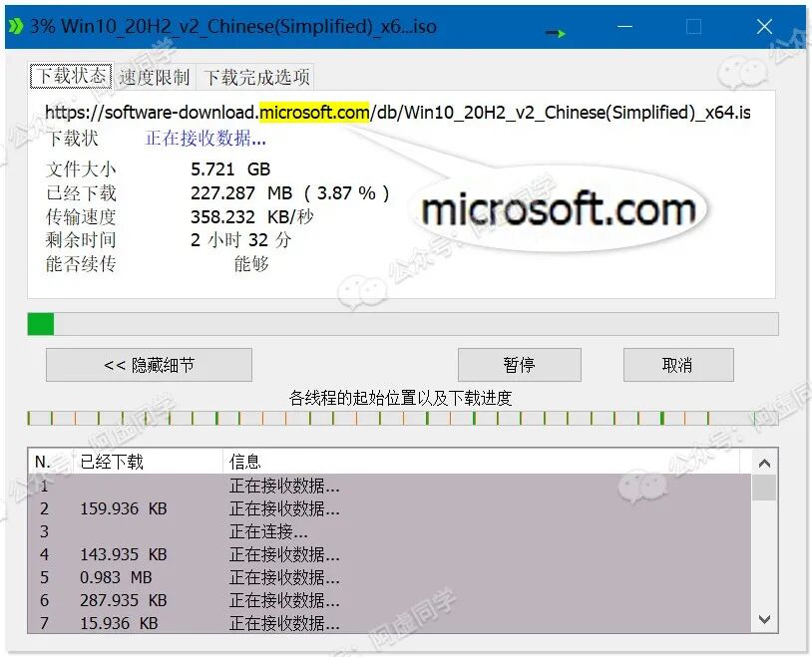
Task: Select thread row 1 正在接收数据
Action: point(389,486)
